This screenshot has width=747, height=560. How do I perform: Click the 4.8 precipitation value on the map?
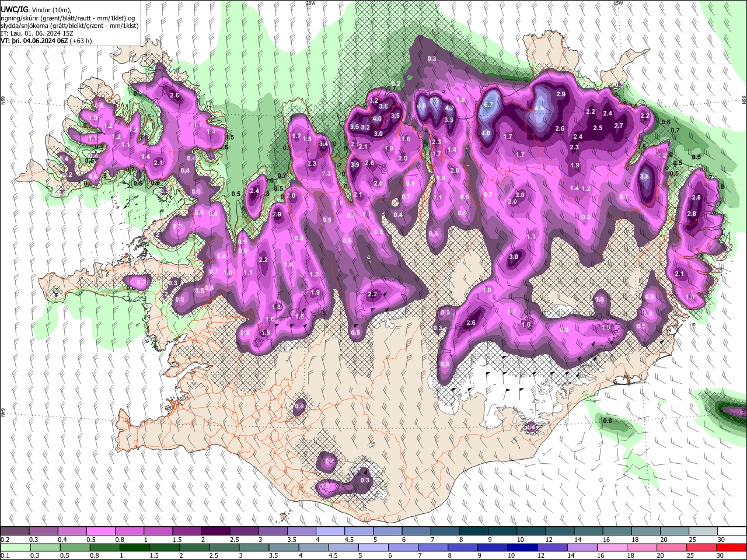(x=421, y=106)
